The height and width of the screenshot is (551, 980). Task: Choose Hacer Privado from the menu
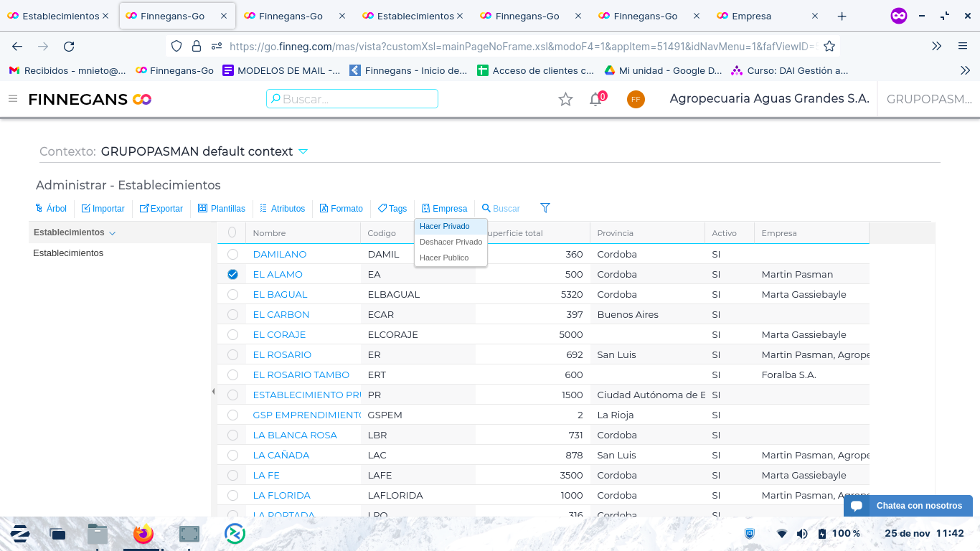[x=445, y=226]
